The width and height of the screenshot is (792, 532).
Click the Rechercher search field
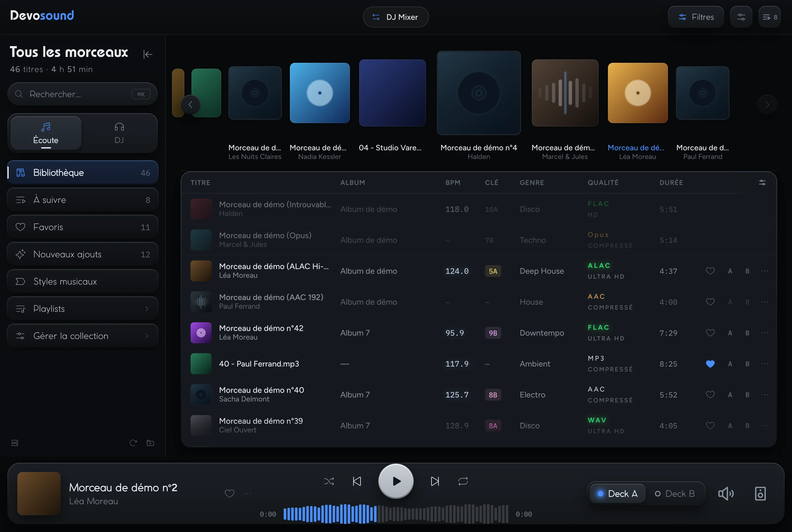(83, 94)
